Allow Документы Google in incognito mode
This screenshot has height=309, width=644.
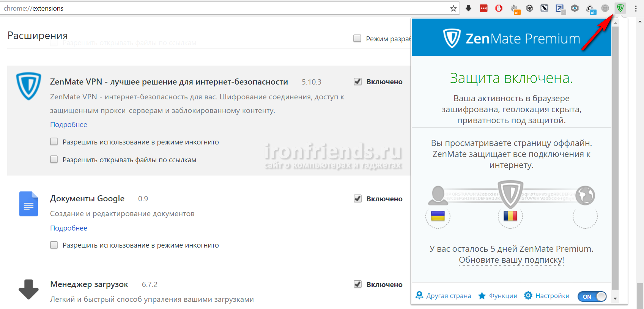click(54, 245)
